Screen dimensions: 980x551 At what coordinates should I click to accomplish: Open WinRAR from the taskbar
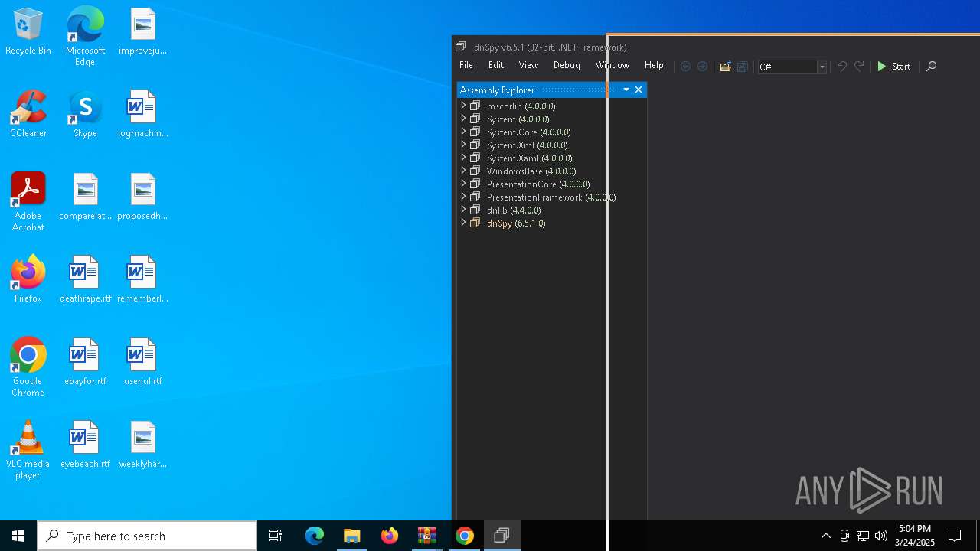427,536
